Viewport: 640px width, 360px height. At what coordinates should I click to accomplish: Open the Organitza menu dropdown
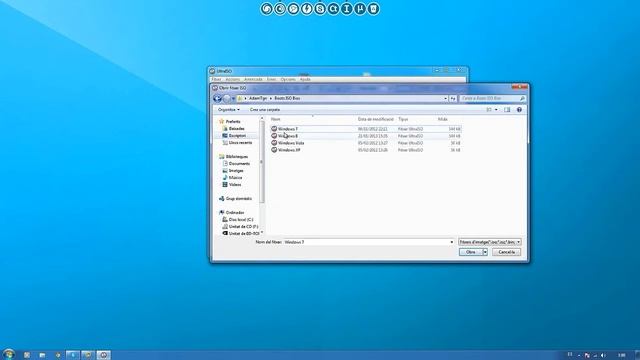(229, 110)
